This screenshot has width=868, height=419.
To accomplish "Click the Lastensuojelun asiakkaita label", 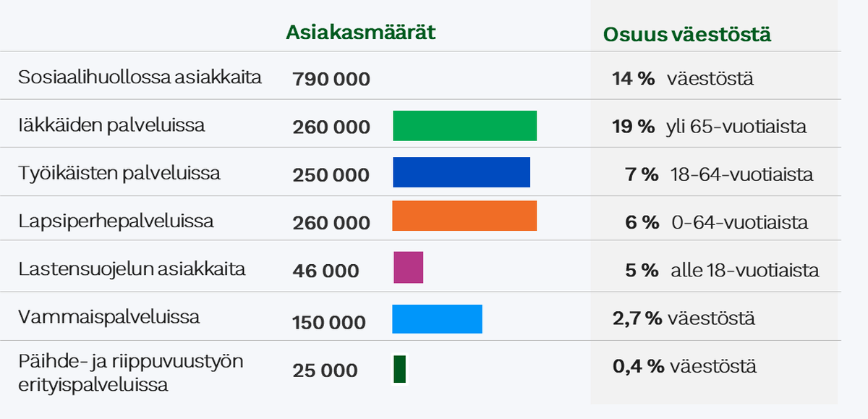I will [132, 269].
